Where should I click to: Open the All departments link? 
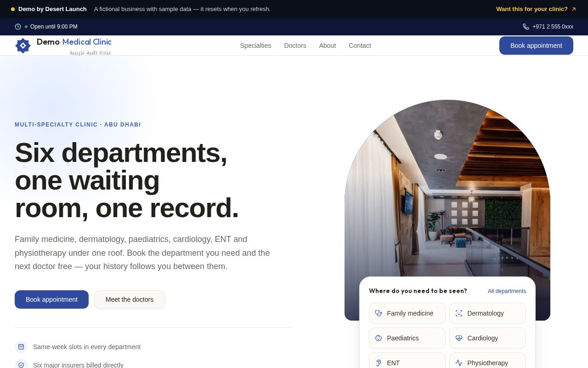[x=507, y=291]
